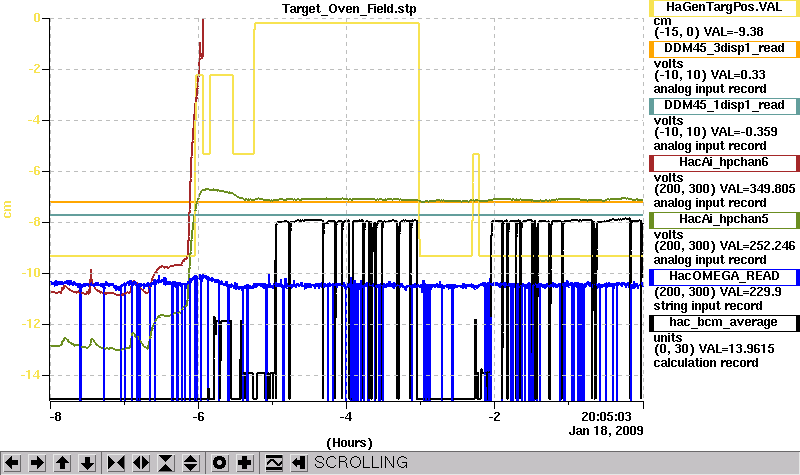The width and height of the screenshot is (800, 475).
Task: Click the Target_Oven_Field.stp plot title
Action: click(349, 9)
